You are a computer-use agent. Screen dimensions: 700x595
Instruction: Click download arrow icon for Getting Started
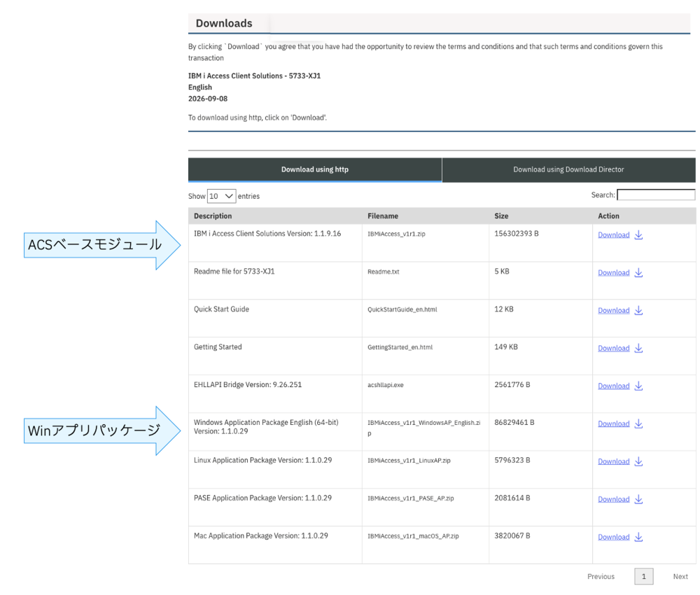coord(638,348)
